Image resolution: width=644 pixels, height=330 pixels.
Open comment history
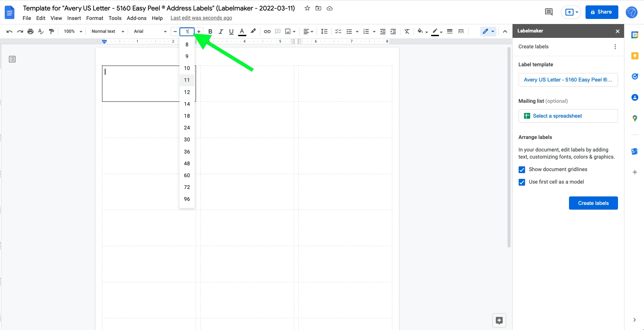tap(549, 12)
